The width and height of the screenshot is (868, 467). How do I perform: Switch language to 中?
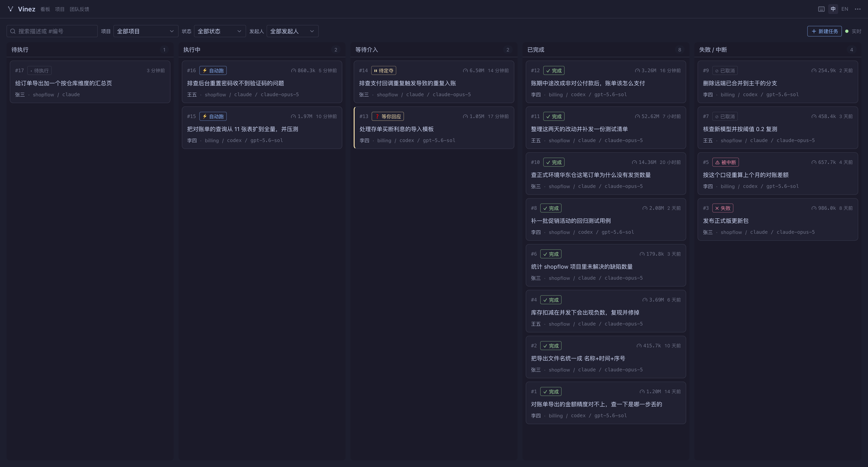click(833, 9)
